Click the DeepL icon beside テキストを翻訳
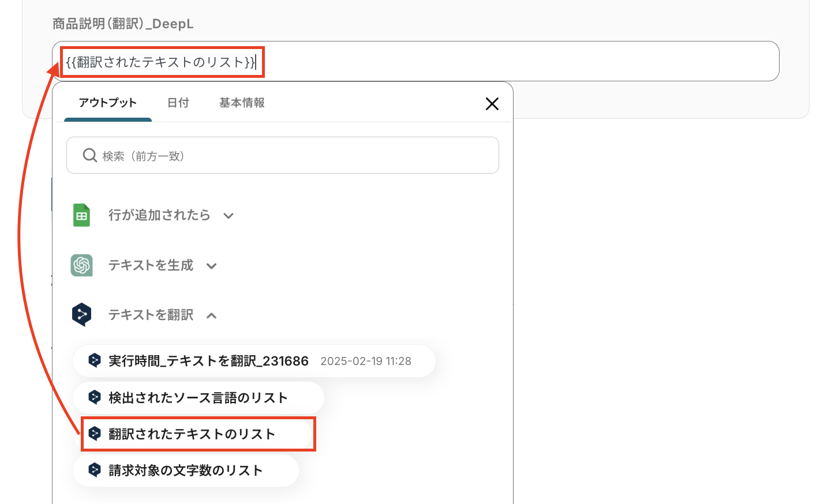824x504 pixels. point(82,315)
